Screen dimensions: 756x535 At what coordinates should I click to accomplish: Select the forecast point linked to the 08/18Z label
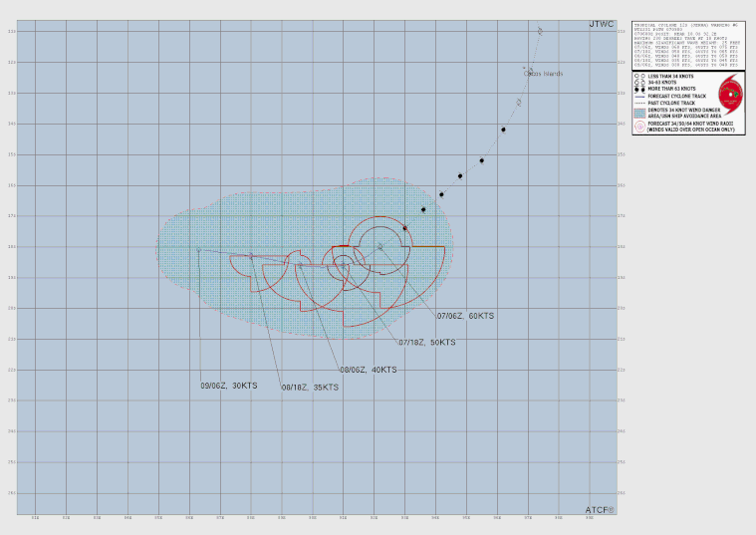[251, 256]
